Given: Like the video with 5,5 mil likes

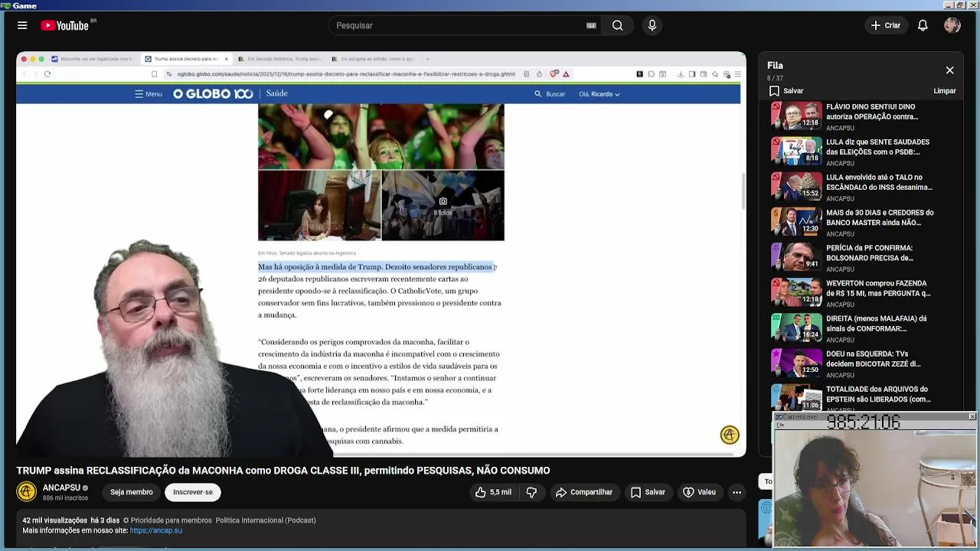Looking at the screenshot, I should pyautogui.click(x=492, y=492).
